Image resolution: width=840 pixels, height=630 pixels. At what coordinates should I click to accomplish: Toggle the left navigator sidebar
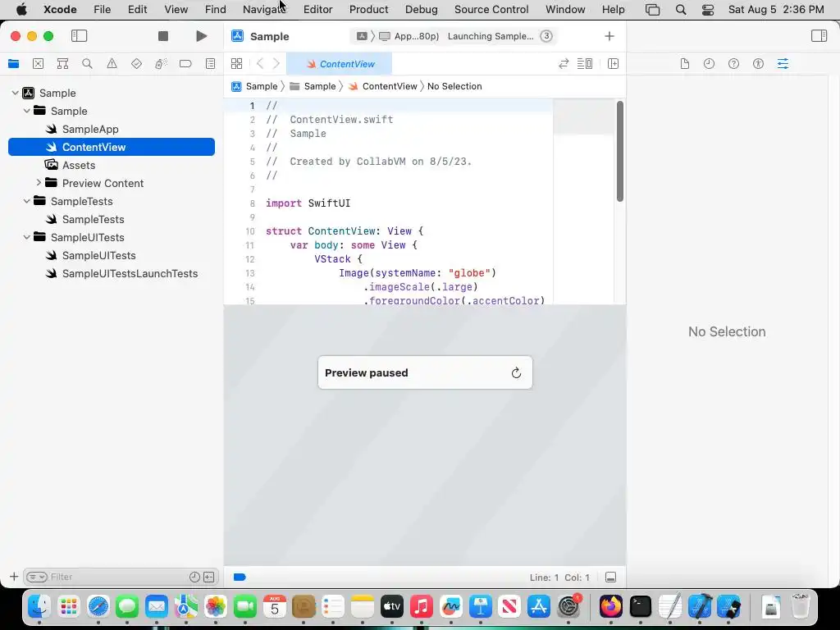coord(80,36)
